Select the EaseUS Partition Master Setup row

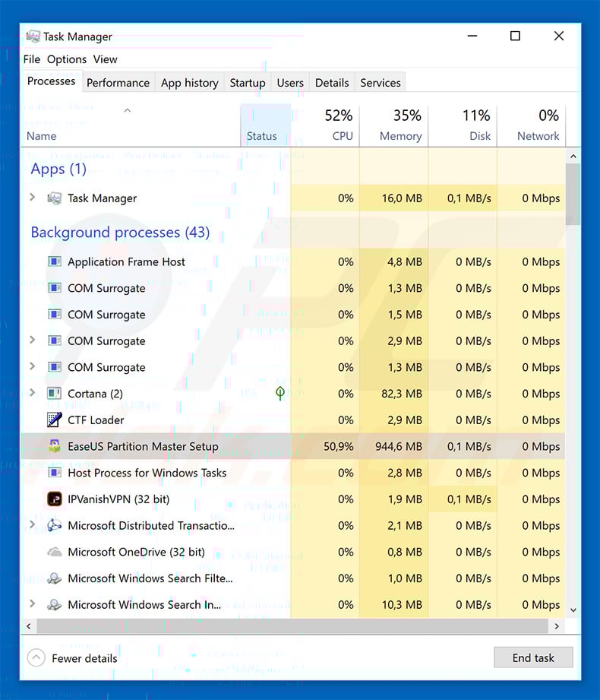pyautogui.click(x=293, y=446)
